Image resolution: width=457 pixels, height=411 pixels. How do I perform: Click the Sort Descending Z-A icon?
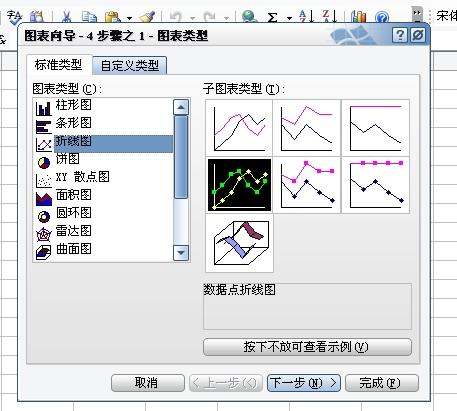(x=329, y=16)
